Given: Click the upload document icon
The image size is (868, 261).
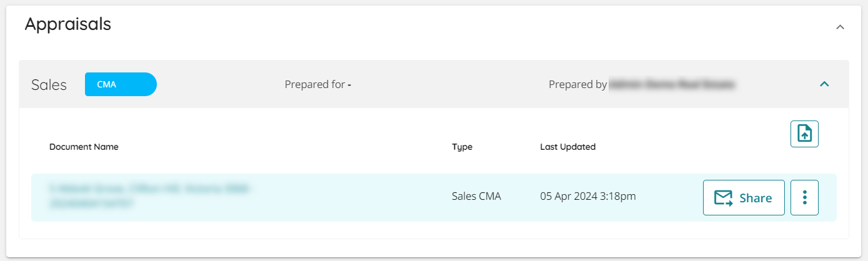Looking at the screenshot, I should pyautogui.click(x=804, y=134).
